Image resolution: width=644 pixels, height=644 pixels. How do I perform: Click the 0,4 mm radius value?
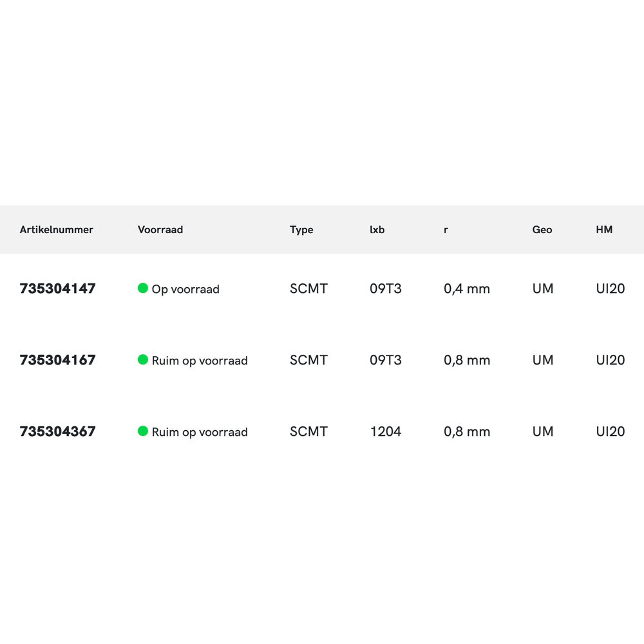[467, 289]
